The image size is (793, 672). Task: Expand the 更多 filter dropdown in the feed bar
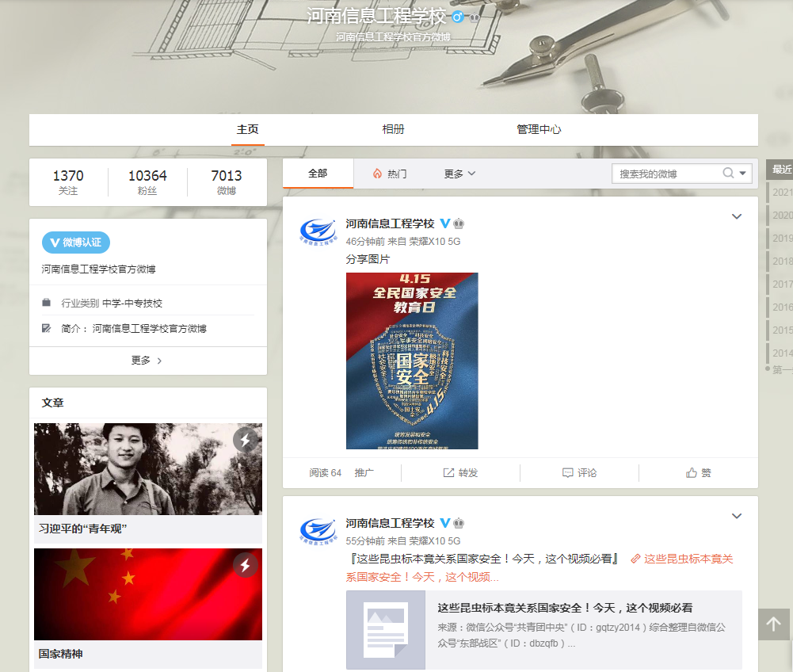[x=459, y=174]
